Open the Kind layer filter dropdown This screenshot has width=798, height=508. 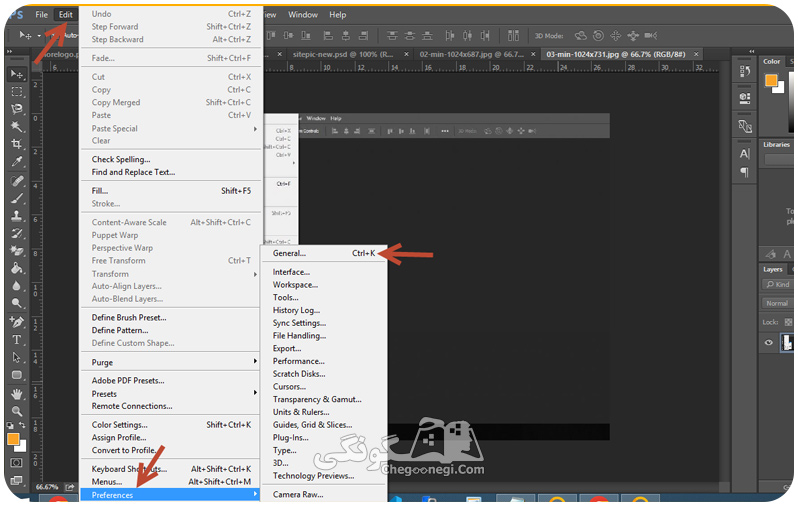[x=777, y=285]
